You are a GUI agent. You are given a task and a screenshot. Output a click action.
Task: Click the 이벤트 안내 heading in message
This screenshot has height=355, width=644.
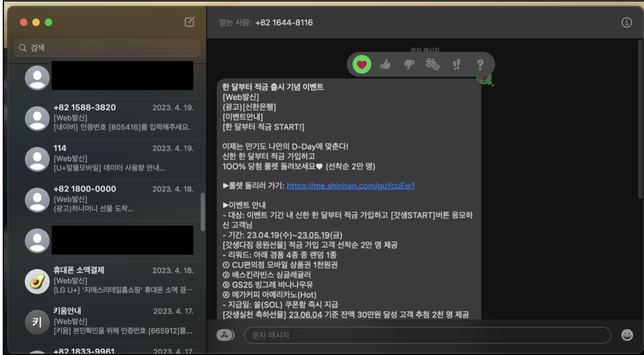(x=244, y=205)
